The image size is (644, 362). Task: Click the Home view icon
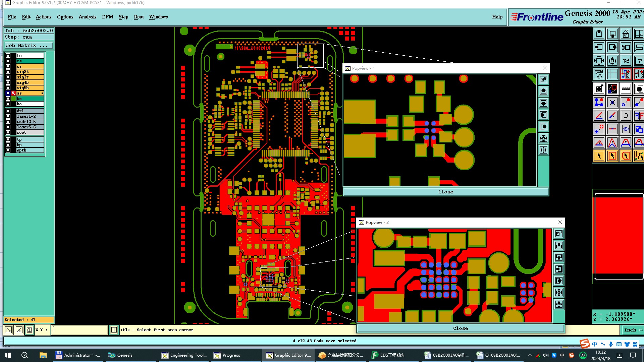click(x=626, y=34)
